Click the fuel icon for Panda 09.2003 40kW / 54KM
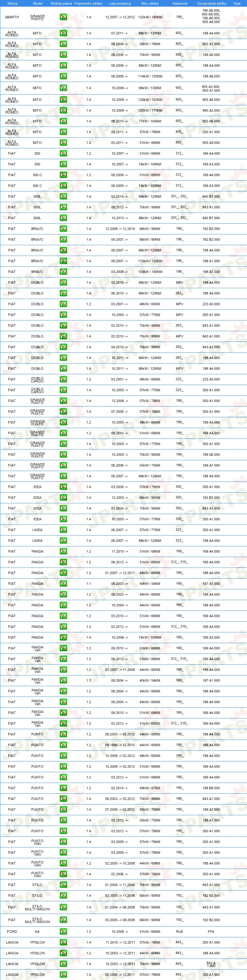Screen dimensions: 247x980 [x=63, y=584]
